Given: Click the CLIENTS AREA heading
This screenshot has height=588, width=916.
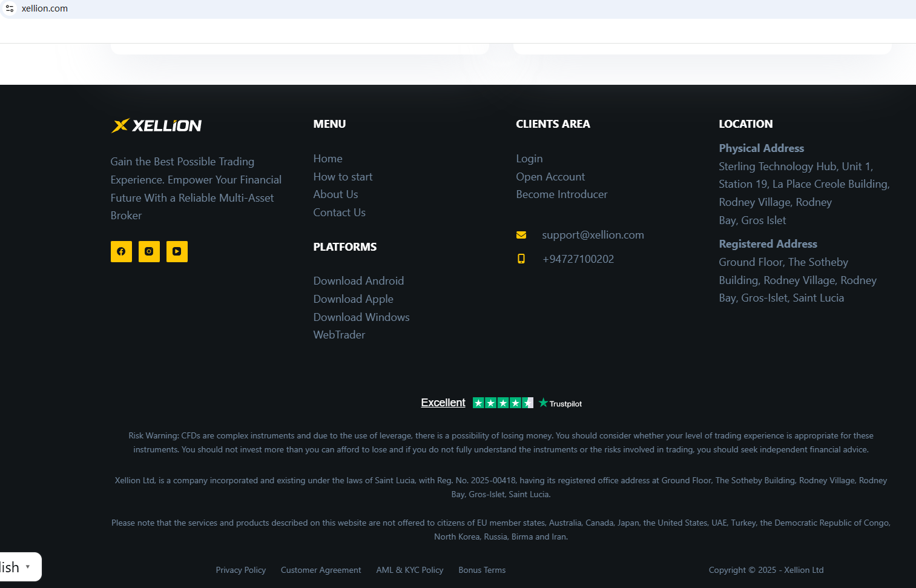Looking at the screenshot, I should [553, 124].
